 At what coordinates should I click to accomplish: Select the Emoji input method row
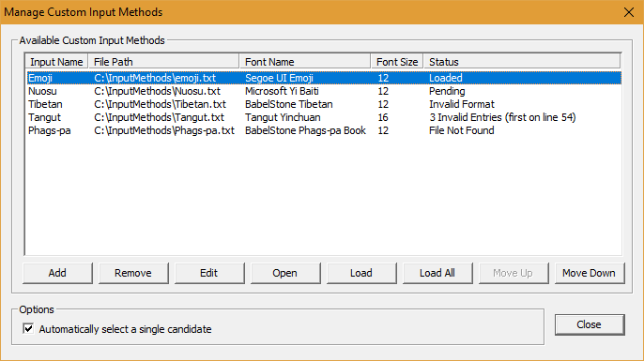click(324, 78)
